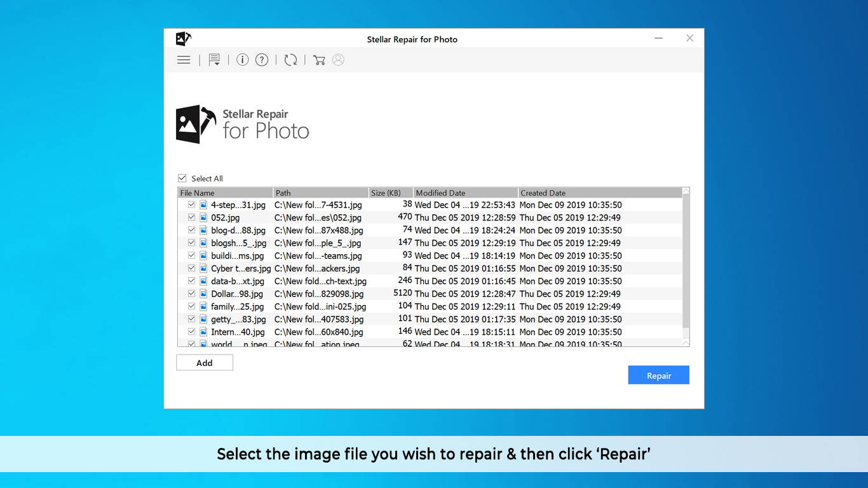Image resolution: width=868 pixels, height=488 pixels.
Task: Open the info (i) icon
Action: 242,60
